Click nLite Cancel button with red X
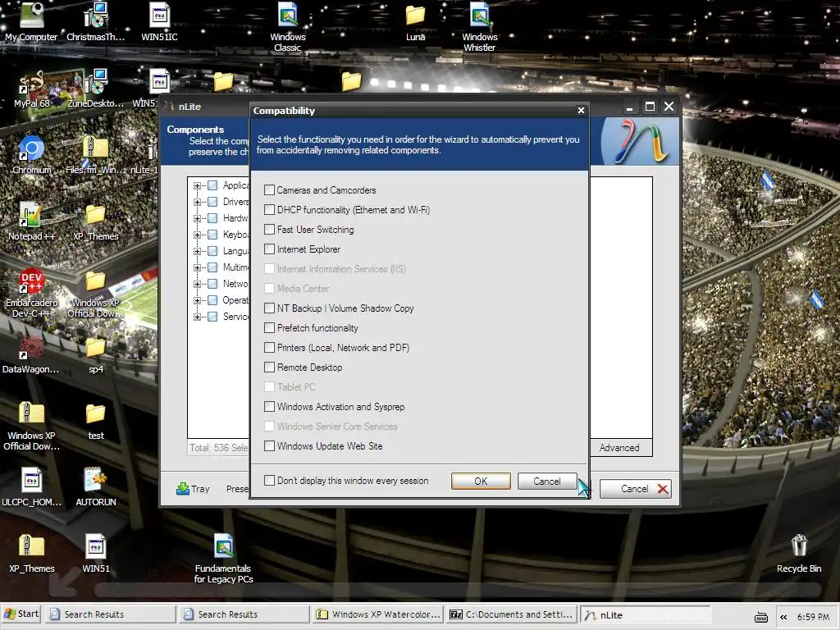 coord(636,489)
